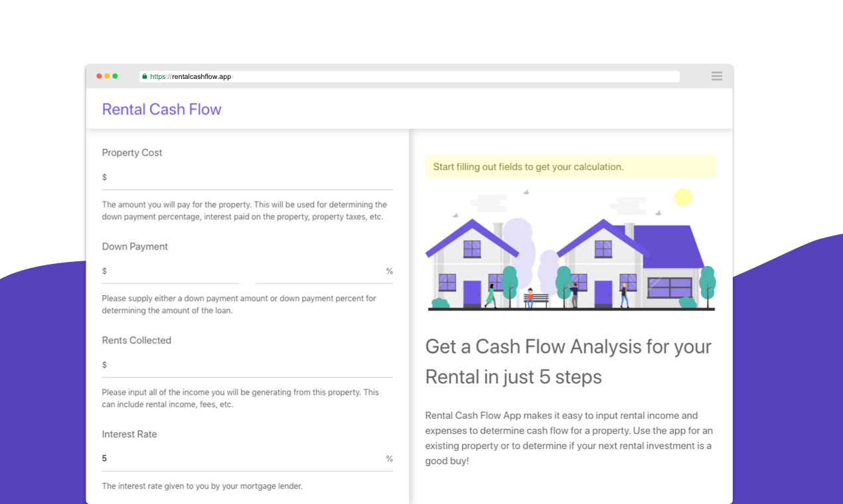This screenshot has width=843, height=504.
Task: Click the percent symbol in the Down Payment row
Action: pyautogui.click(x=390, y=271)
